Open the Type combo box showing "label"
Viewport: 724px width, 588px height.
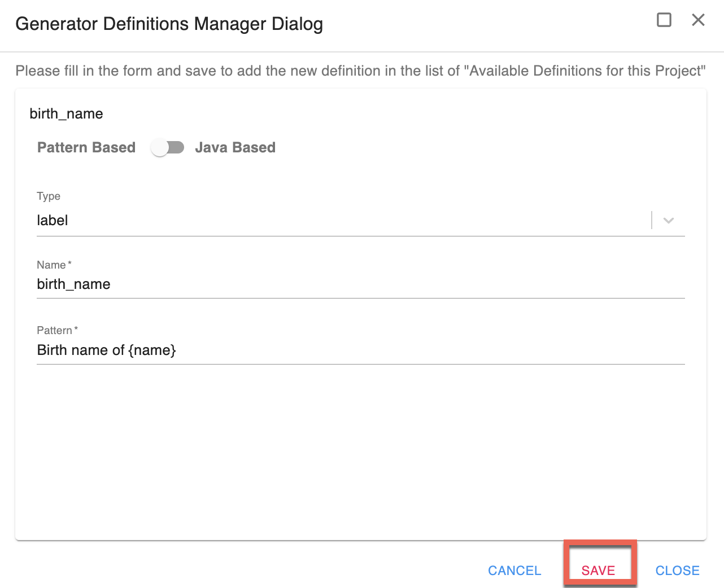pyautogui.click(x=339, y=221)
